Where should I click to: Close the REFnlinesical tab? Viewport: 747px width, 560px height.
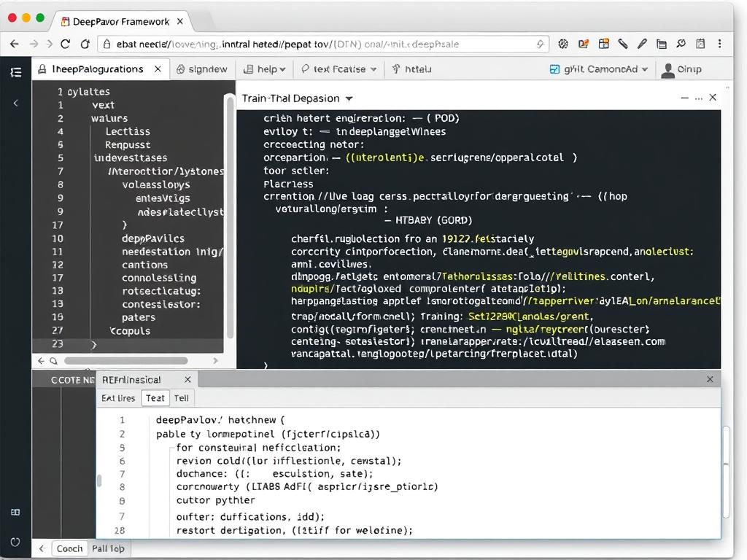(x=187, y=379)
